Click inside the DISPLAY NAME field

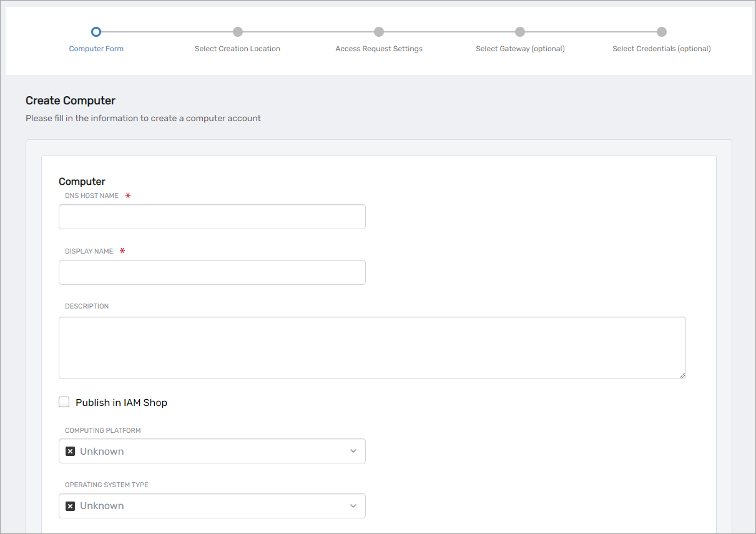point(212,272)
